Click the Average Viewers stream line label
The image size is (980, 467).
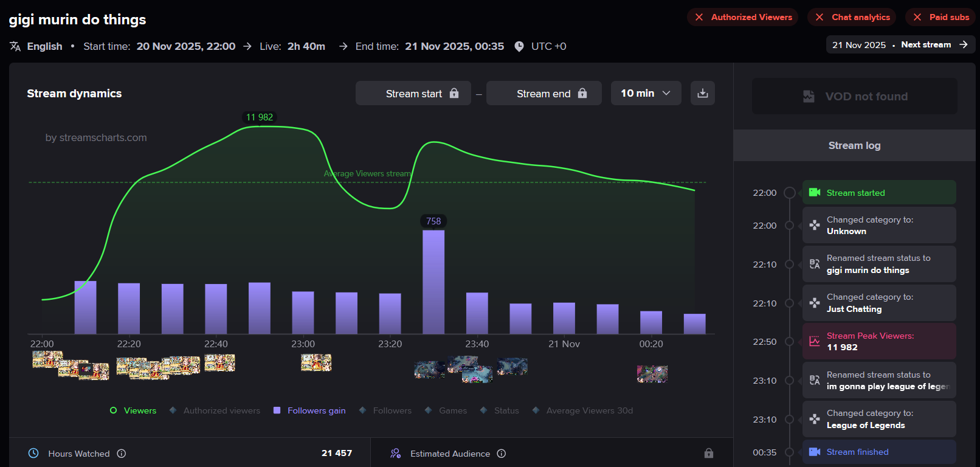(x=368, y=173)
